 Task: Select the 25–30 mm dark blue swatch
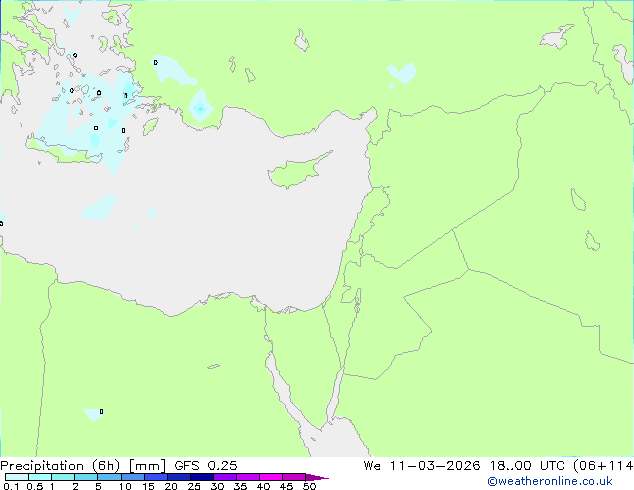201,477
